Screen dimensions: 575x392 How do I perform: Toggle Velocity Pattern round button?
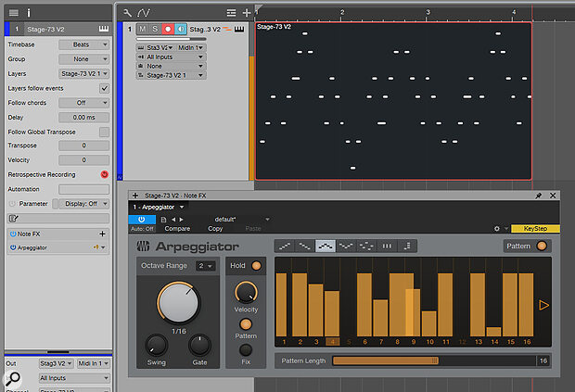(x=246, y=323)
